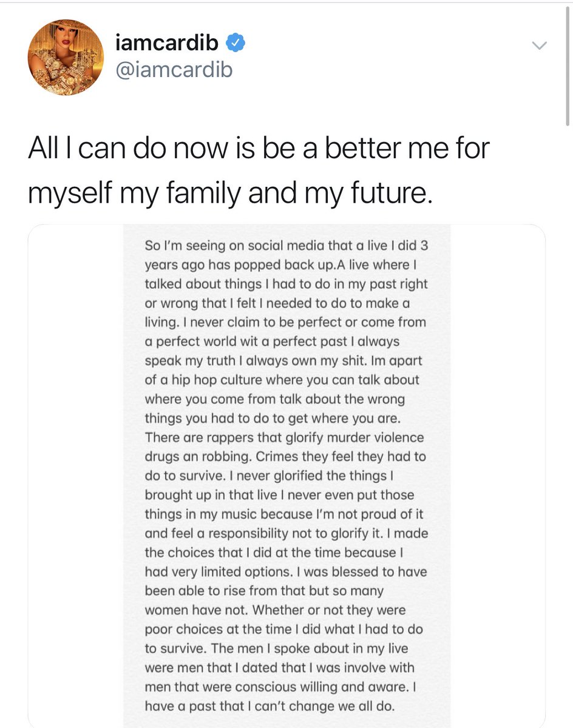Open the attached notes screenshot image
This screenshot has width=573, height=728.
click(x=286, y=476)
